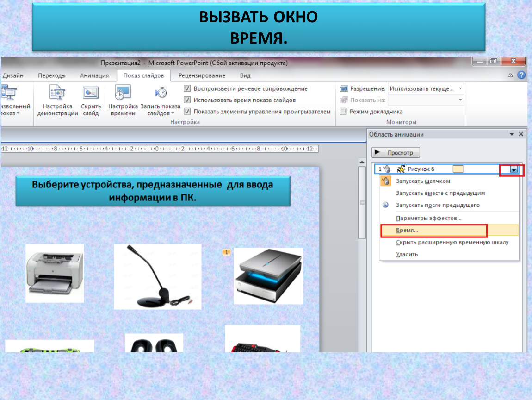Screen dimensions: 532x400
Task: Select the scanner picture on the slide
Action: click(268, 276)
